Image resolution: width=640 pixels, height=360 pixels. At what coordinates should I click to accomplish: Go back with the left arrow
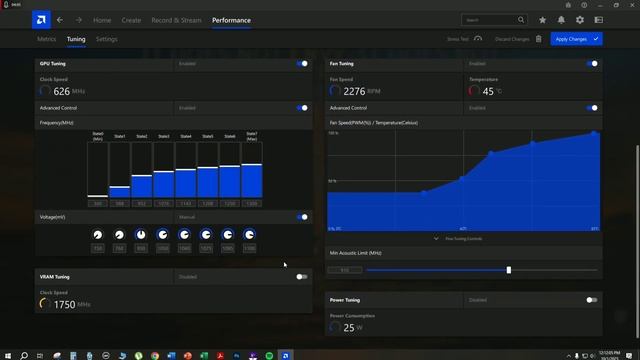click(x=60, y=20)
